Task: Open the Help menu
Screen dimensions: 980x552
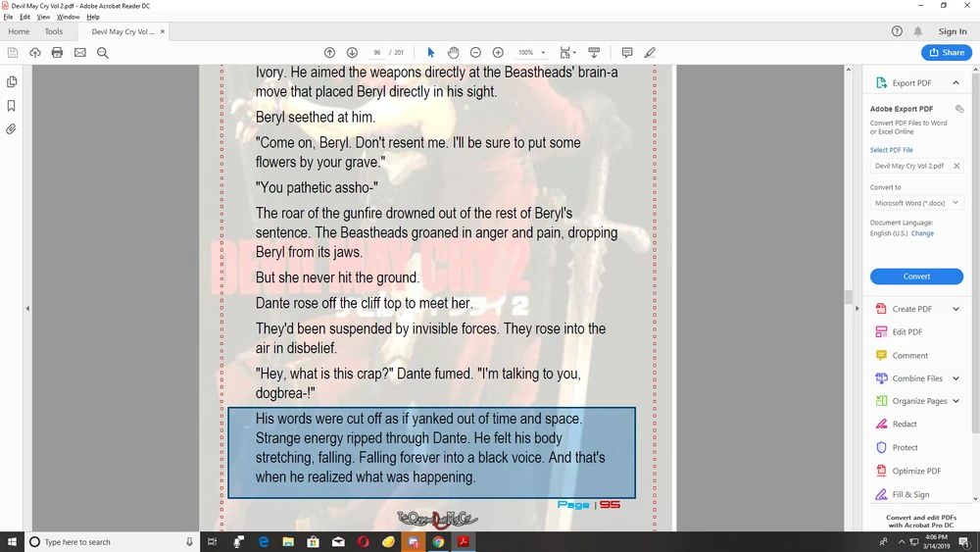Action: tap(93, 17)
